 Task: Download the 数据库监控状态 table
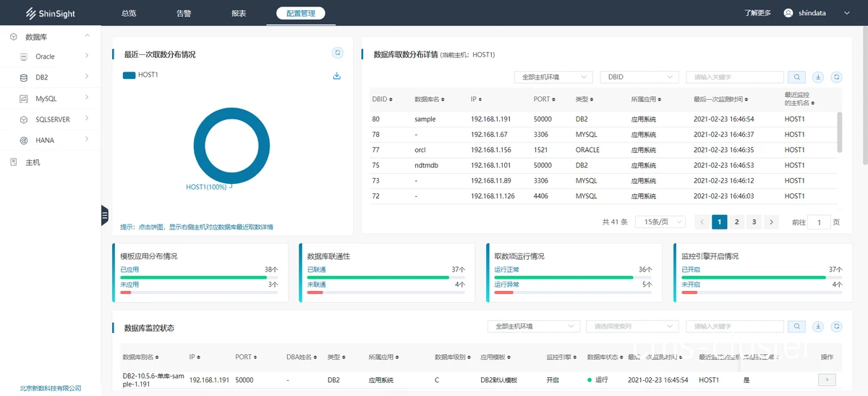tap(818, 327)
